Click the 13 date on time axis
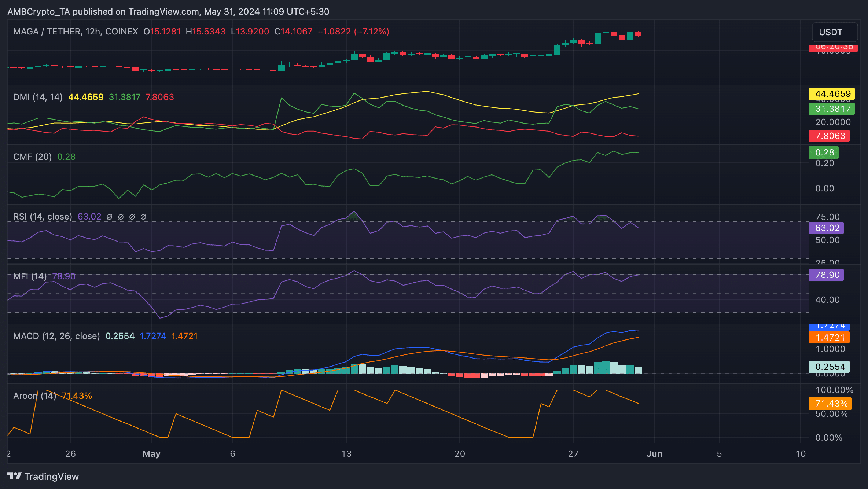This screenshot has height=489, width=868. point(346,454)
